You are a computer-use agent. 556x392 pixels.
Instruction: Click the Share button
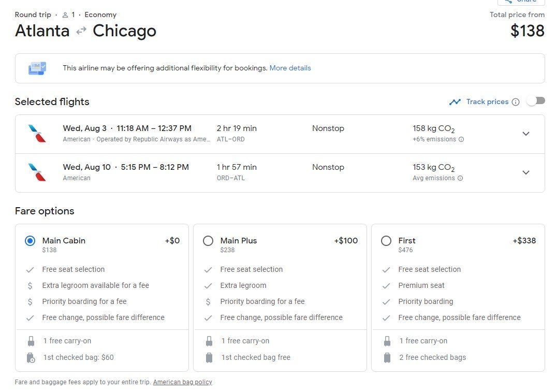click(520, 2)
